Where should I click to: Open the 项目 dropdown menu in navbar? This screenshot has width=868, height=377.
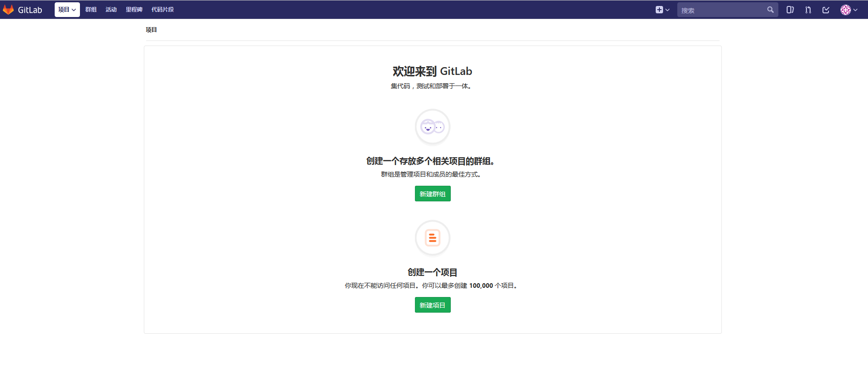point(67,10)
